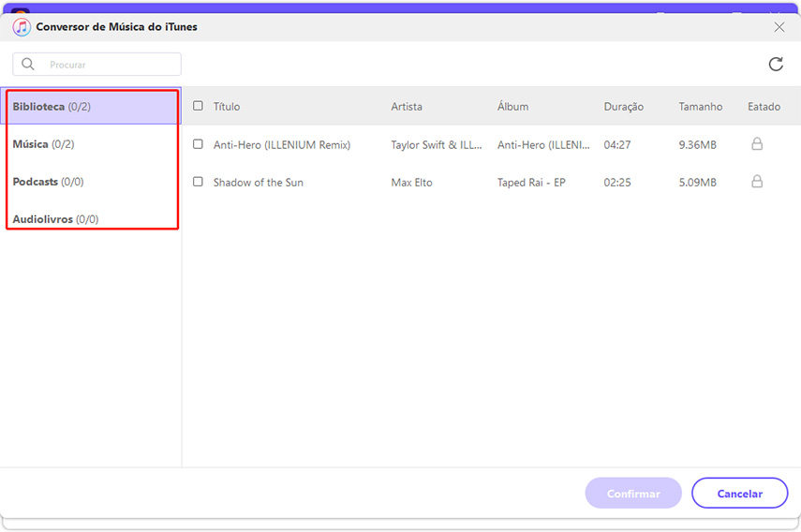Click size 9.36MB
This screenshot has height=532, width=801.
[697, 145]
